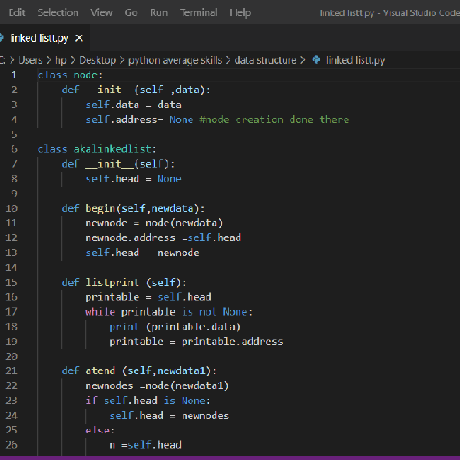Screen dimensions: 460x460
Task: Click line number 15 in gutter
Action: pos(11,282)
